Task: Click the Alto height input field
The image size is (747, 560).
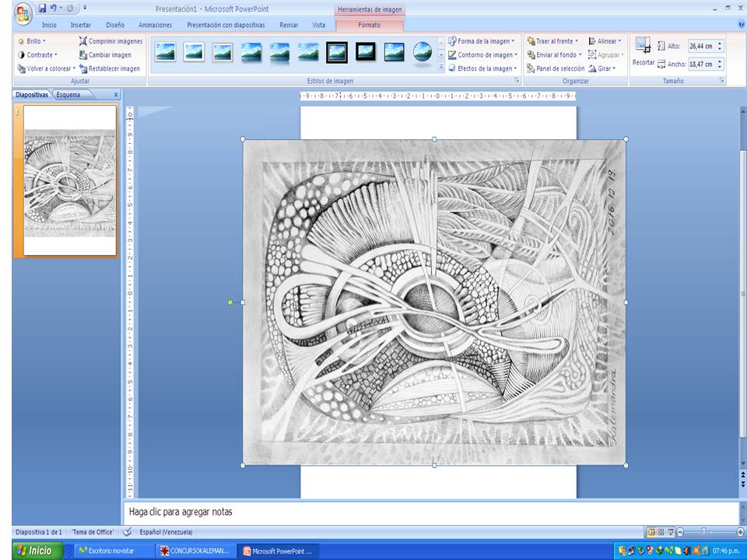Action: [701, 47]
